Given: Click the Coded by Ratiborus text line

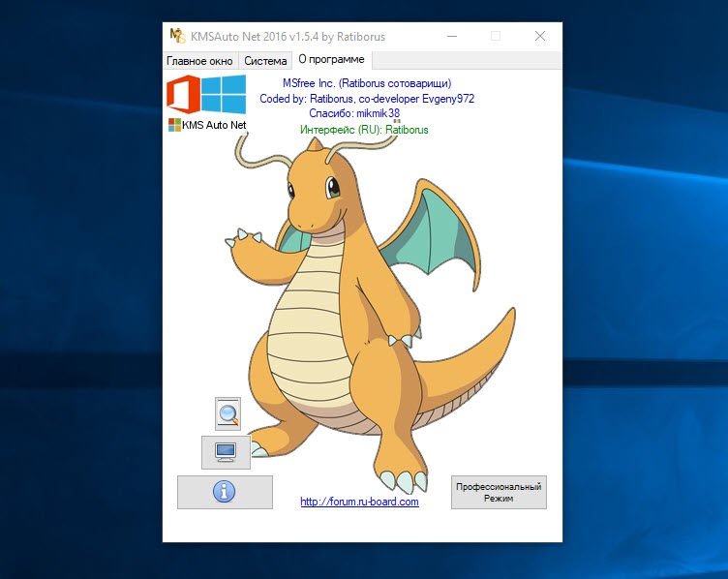Looking at the screenshot, I should tap(367, 99).
